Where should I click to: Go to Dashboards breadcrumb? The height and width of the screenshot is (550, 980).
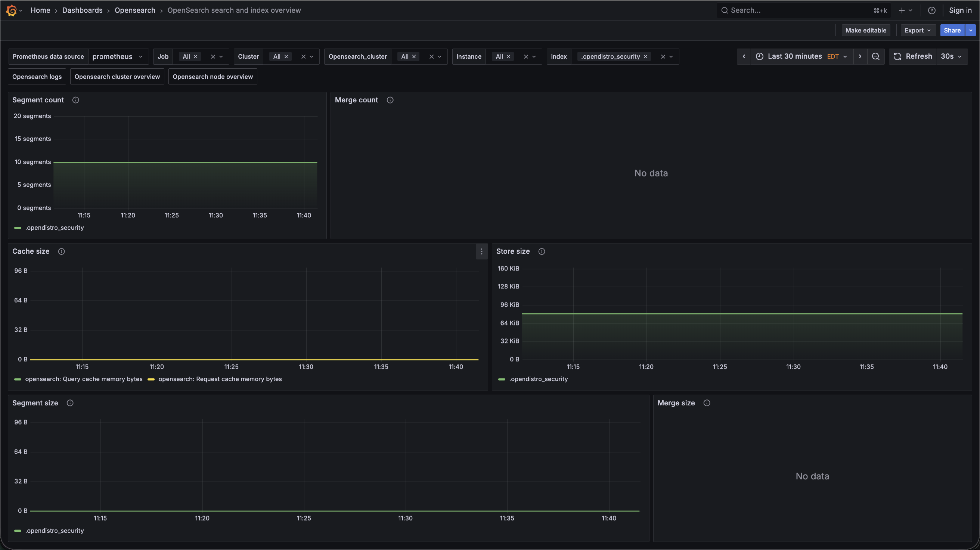click(83, 10)
